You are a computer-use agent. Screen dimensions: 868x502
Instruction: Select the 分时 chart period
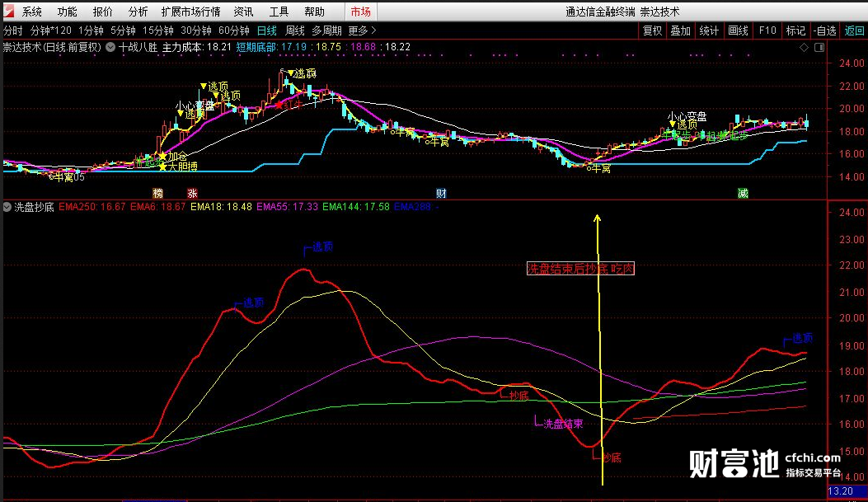[x=13, y=30]
